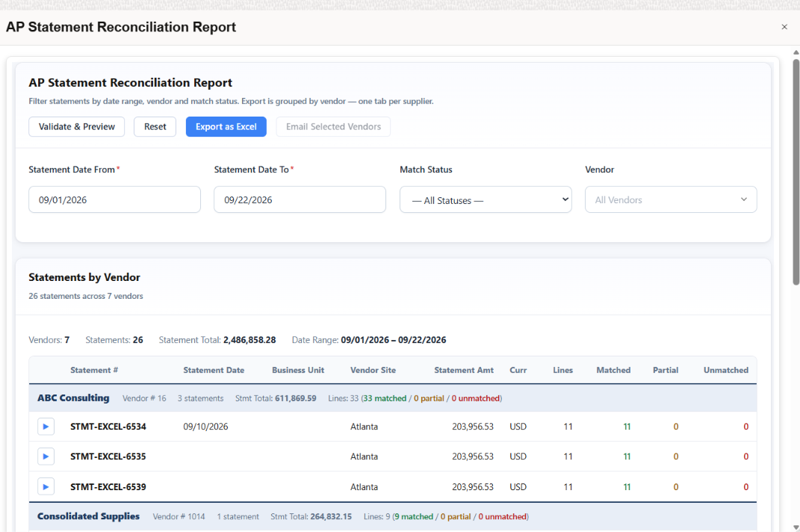
Task: Click the Vendor Site column header
Action: (373, 370)
